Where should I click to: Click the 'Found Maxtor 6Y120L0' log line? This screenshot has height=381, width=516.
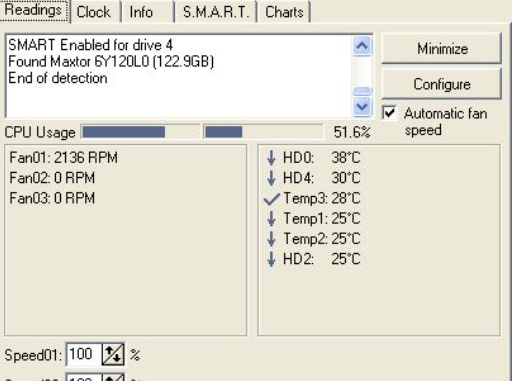point(111,62)
